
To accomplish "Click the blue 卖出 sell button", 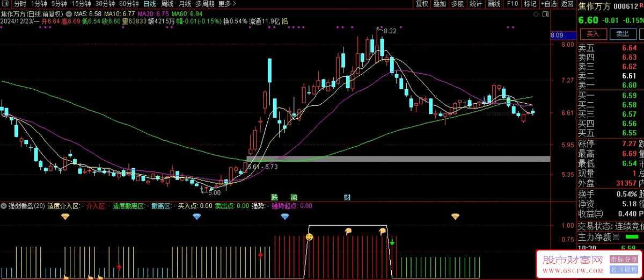I will 623,34.
